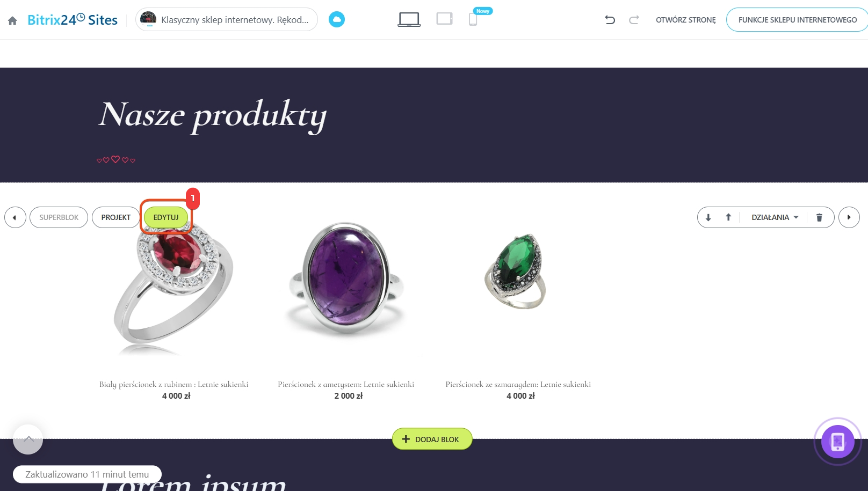Click the green EDYTUJ button
The image size is (868, 491).
tap(166, 217)
